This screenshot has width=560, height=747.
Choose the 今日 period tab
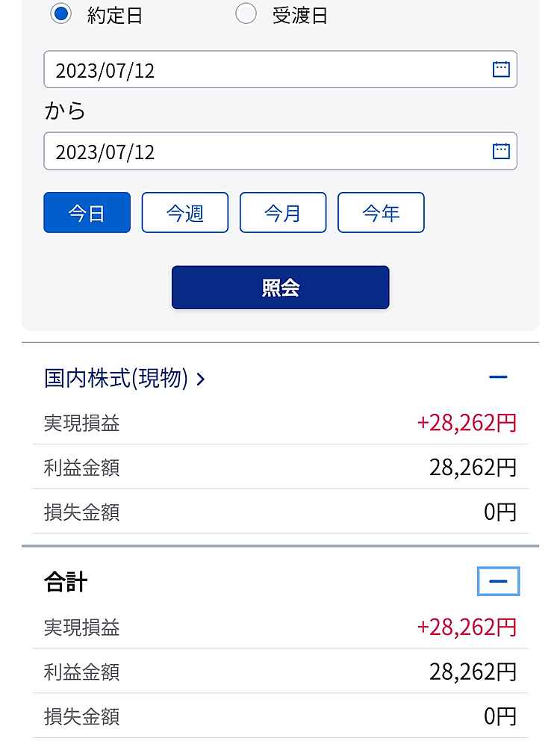87,213
